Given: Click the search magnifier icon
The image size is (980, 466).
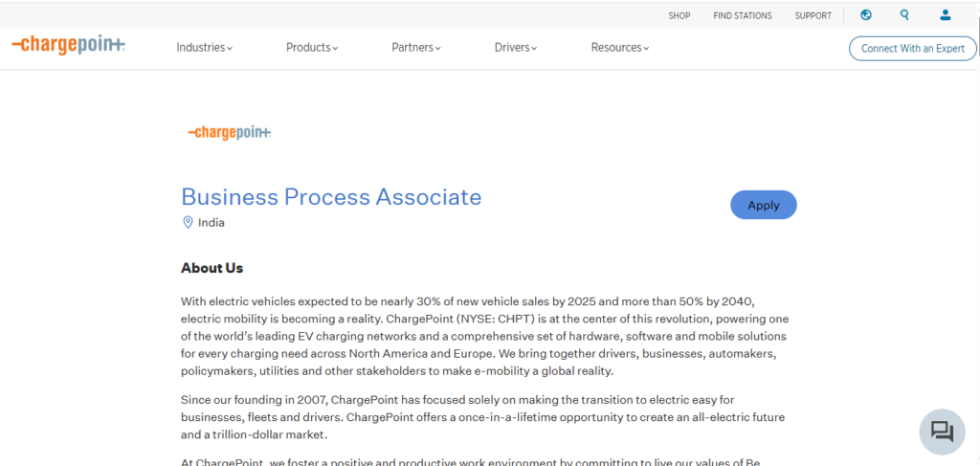Looking at the screenshot, I should click(x=904, y=15).
